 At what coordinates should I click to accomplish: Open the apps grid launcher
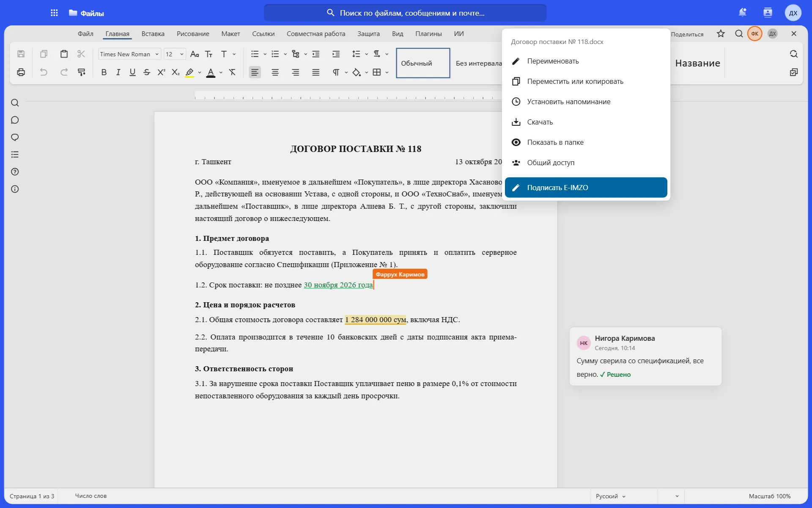pos(54,13)
